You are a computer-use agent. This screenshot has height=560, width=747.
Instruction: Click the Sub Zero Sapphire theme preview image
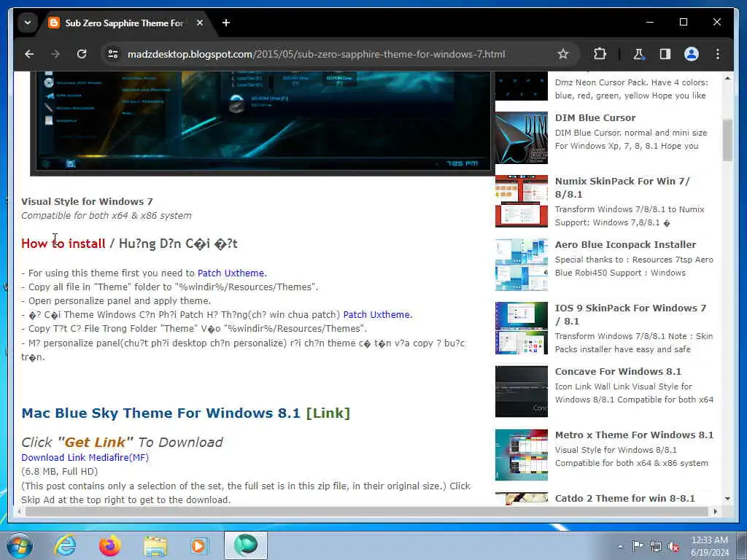point(262,123)
